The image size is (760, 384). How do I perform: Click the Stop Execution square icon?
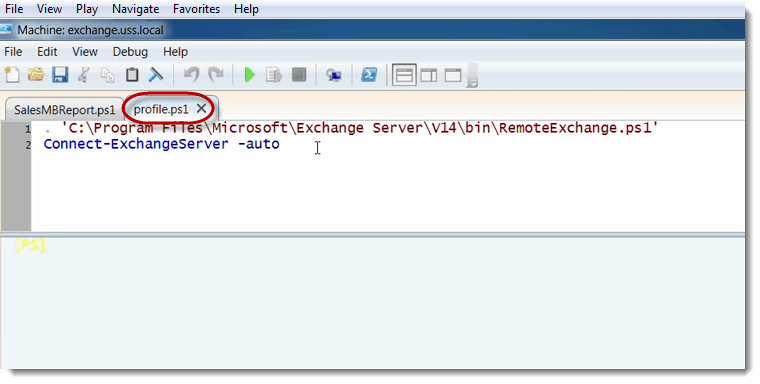coord(299,75)
